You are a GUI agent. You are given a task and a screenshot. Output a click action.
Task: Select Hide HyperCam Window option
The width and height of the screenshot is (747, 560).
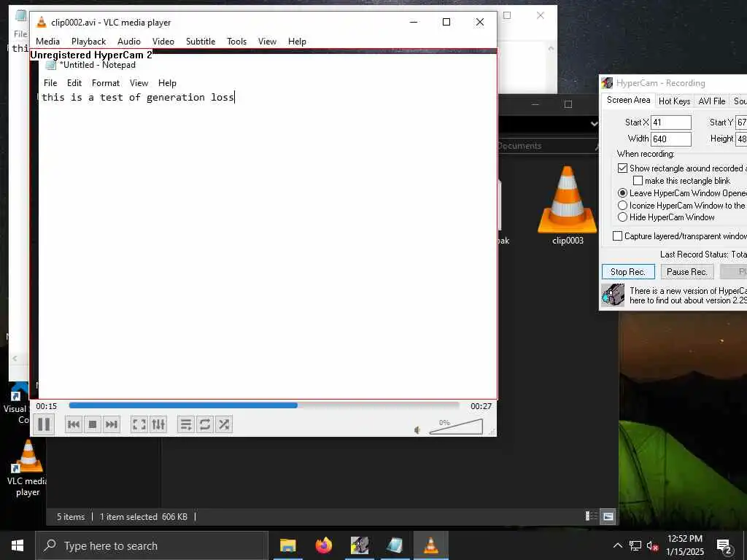(623, 217)
